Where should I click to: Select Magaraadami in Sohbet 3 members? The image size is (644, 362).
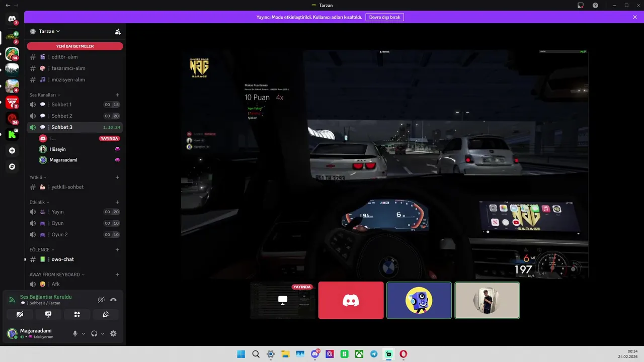pos(79,160)
